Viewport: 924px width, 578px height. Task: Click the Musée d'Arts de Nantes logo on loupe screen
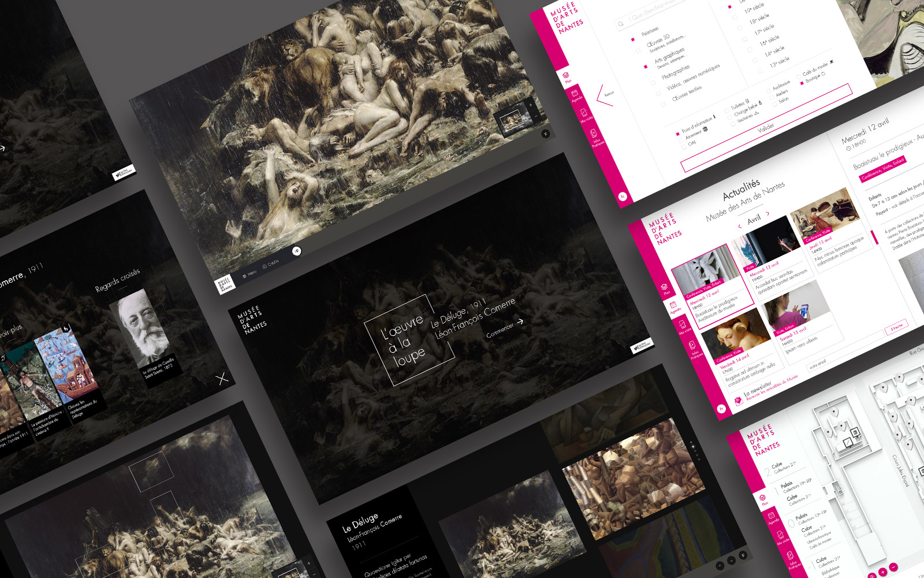pos(252,320)
